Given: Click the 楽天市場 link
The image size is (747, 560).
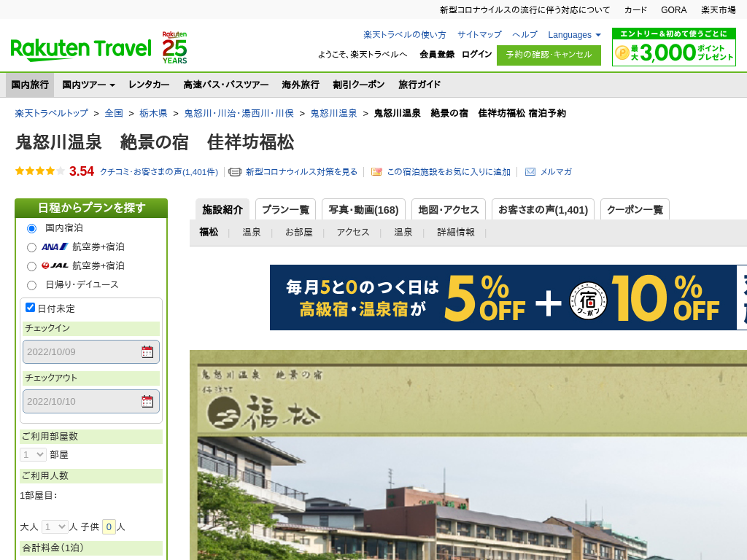Looking at the screenshot, I should click(x=719, y=10).
